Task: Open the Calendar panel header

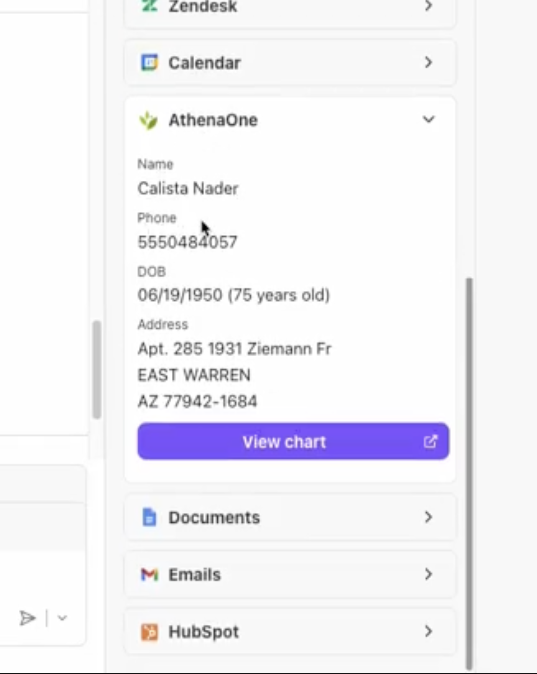Action: (290, 63)
